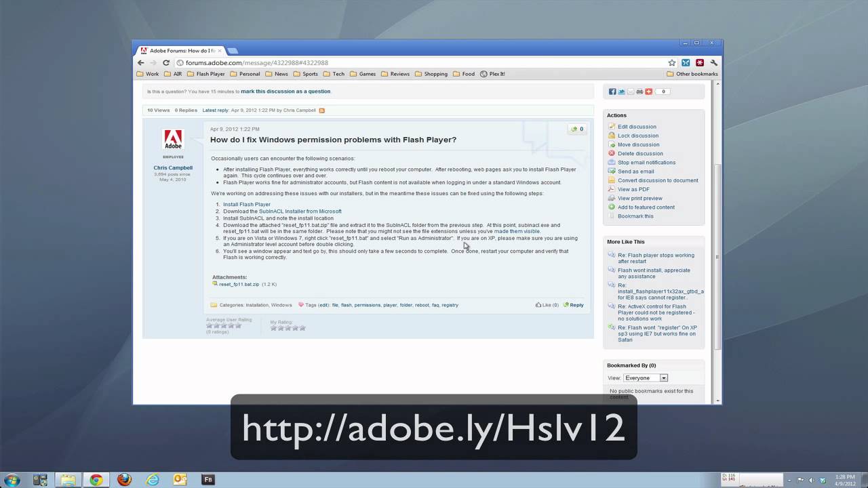
Task: Click the Bookmark this link
Action: click(635, 216)
